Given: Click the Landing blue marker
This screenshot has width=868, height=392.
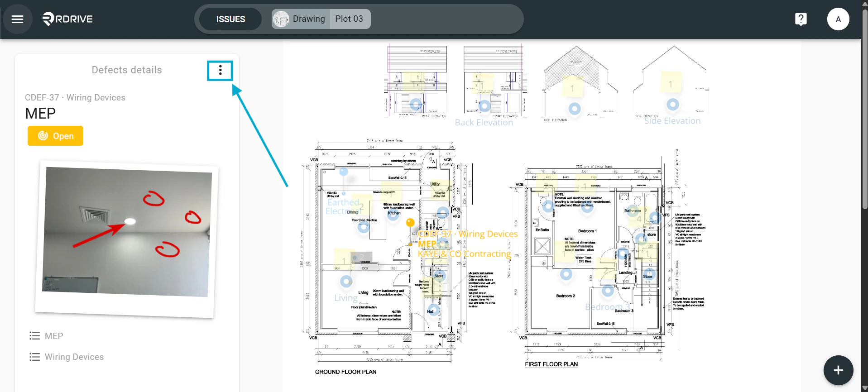Looking at the screenshot, I should (x=623, y=254).
